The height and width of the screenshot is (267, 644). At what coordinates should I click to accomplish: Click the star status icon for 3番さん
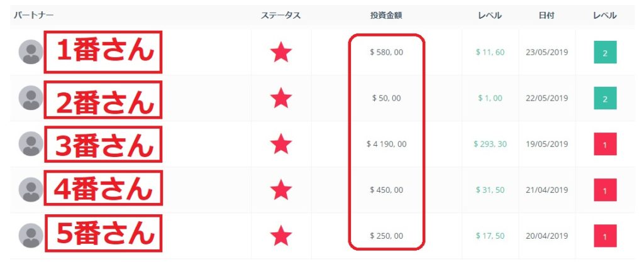coord(281,144)
